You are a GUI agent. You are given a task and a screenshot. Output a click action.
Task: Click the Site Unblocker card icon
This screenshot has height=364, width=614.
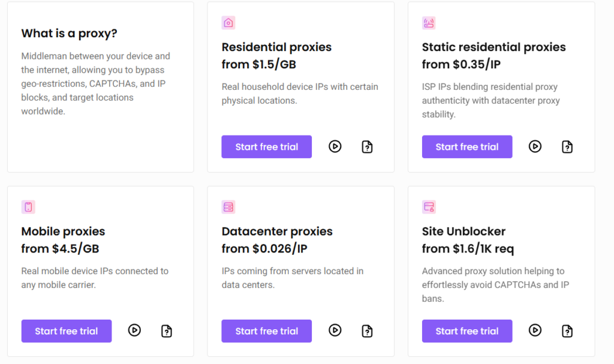428,206
